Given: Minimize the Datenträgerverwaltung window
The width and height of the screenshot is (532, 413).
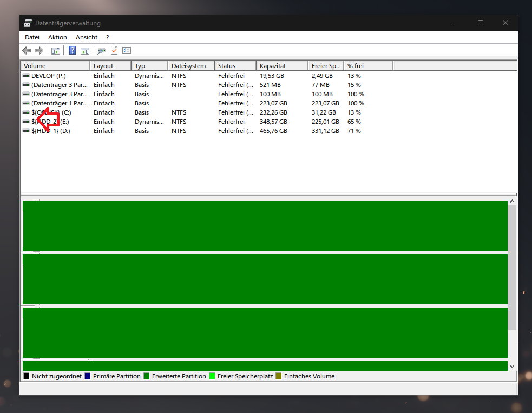Looking at the screenshot, I should 456,23.
